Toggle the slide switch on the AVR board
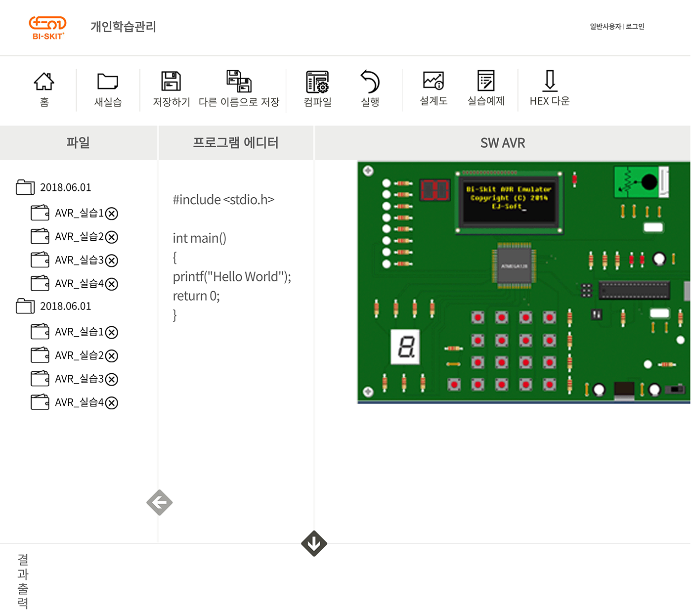This screenshot has width=692, height=616. tap(675, 390)
